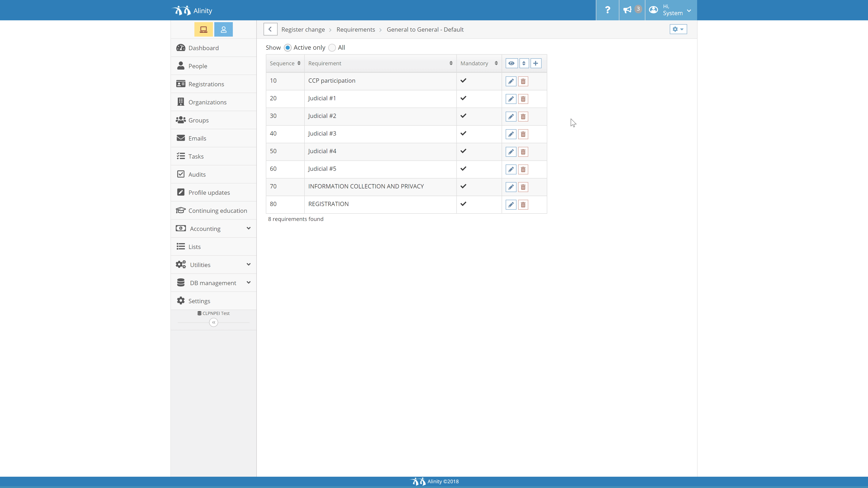Open the announcements megaphone icon

632,10
